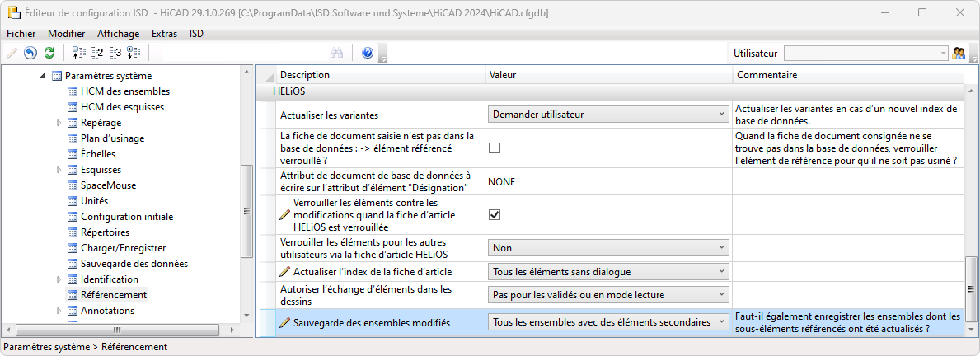Open help via blue question mark icon
The height and width of the screenshot is (356, 980).
tap(368, 53)
